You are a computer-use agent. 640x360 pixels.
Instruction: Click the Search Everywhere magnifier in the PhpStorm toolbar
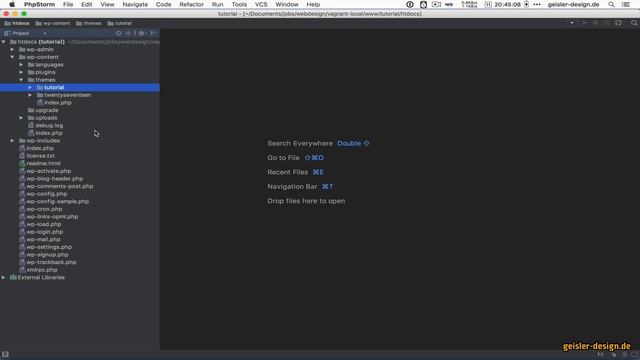634,23
